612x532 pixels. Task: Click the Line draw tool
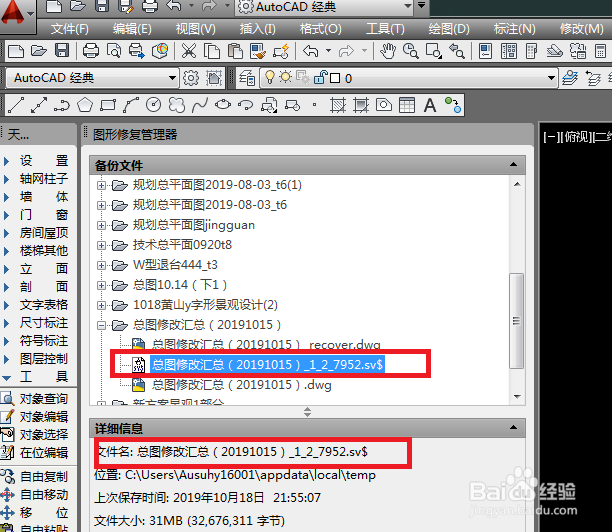click(16, 105)
